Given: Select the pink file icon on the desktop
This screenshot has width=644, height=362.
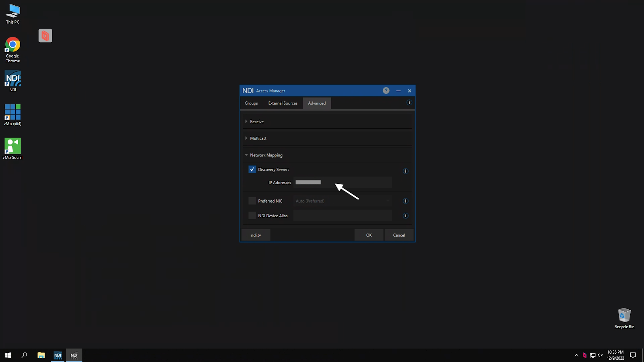Looking at the screenshot, I should [45, 36].
